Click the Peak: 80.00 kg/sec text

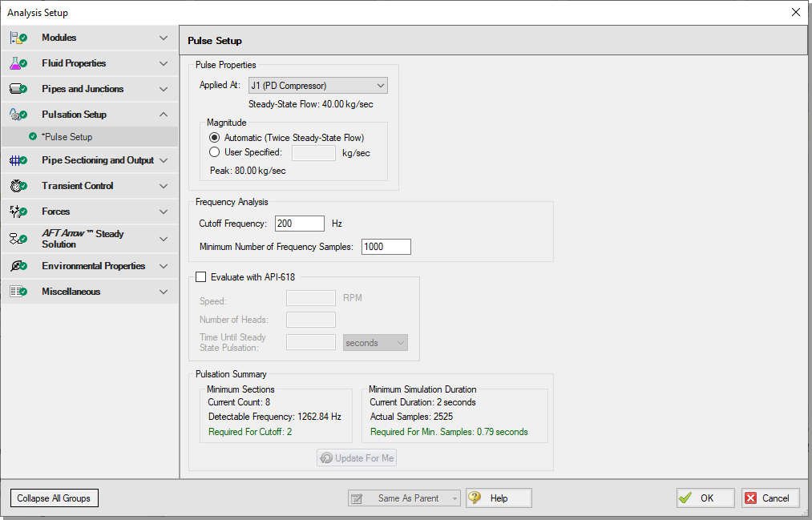[x=248, y=171]
